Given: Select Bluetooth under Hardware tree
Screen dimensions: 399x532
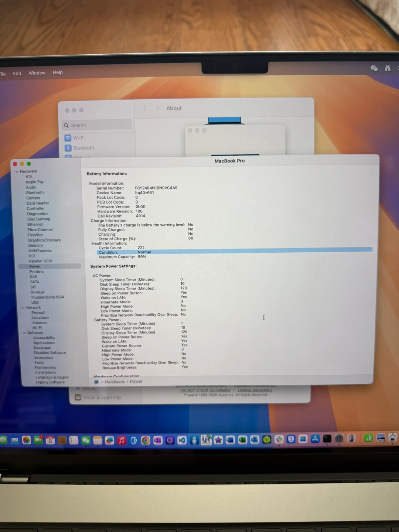Looking at the screenshot, I should pos(35,192).
